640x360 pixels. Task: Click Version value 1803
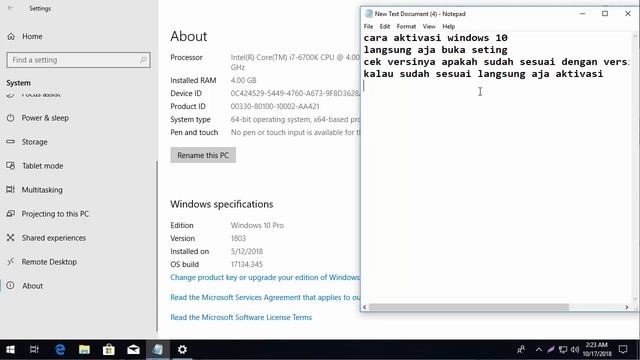238,238
